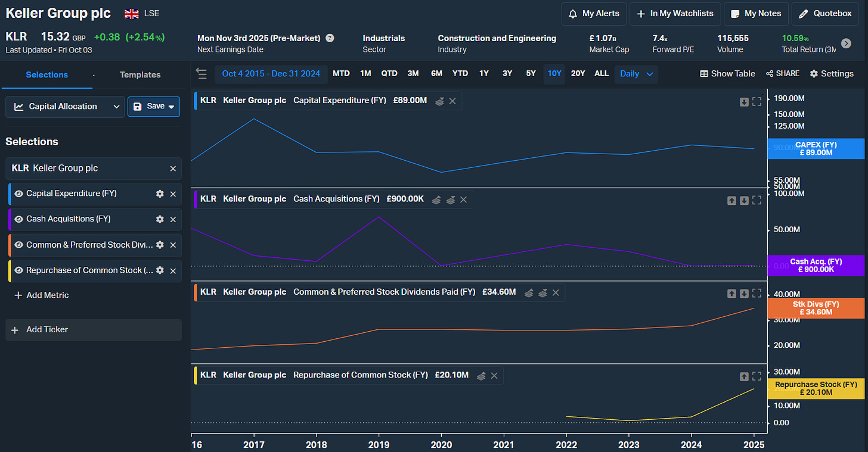Close the Repurchase of Common Stock legend
The image size is (868, 452).
[494, 376]
